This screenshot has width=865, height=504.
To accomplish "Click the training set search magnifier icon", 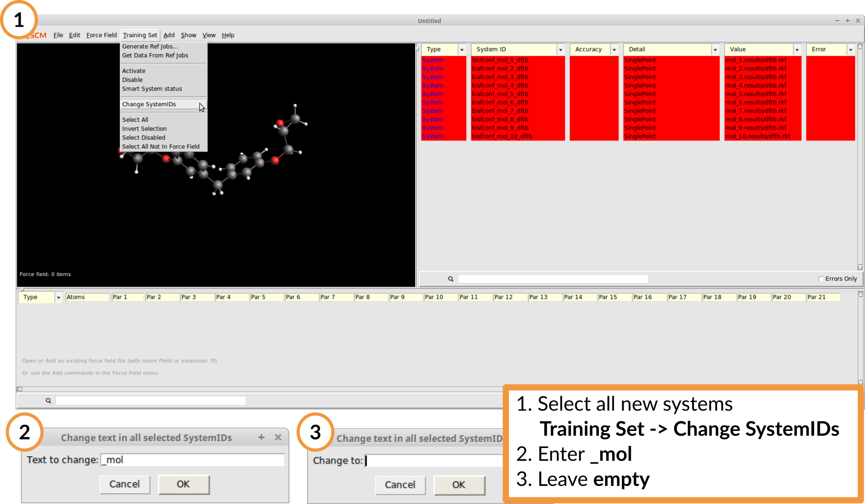I will [x=450, y=279].
